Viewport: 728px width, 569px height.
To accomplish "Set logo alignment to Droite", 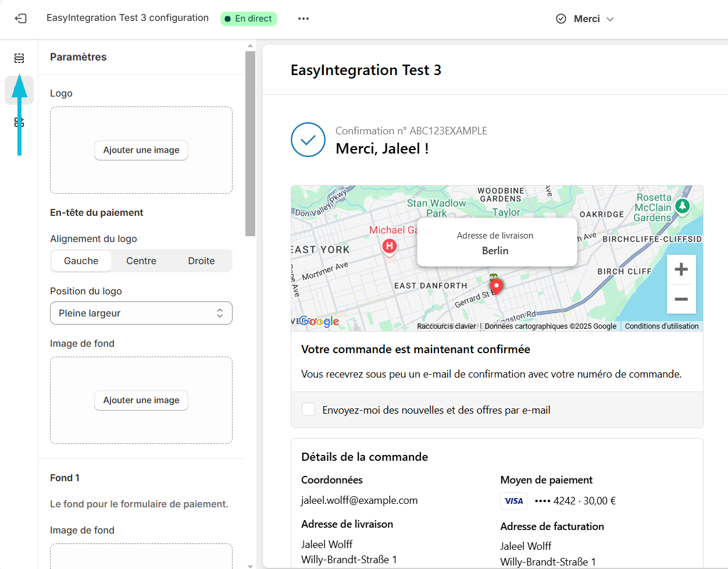I will click(x=201, y=261).
